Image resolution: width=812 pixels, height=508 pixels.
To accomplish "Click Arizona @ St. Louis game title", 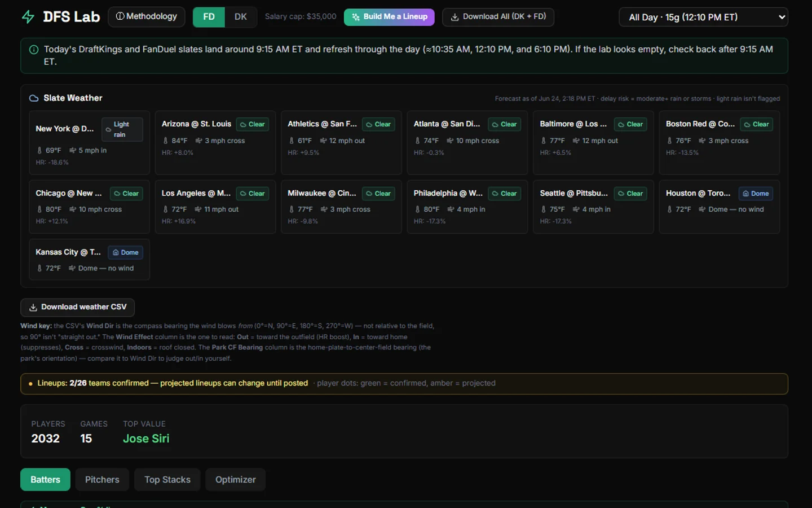I will 196,124.
